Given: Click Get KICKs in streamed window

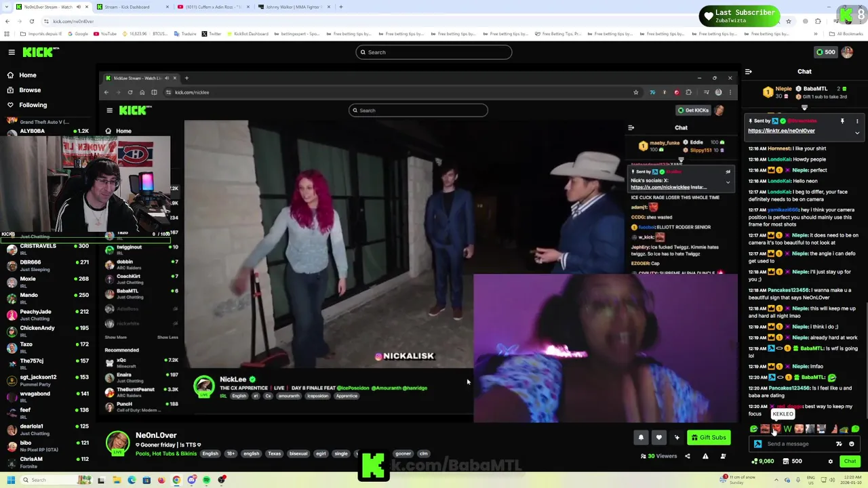Looking at the screenshot, I should click(693, 110).
